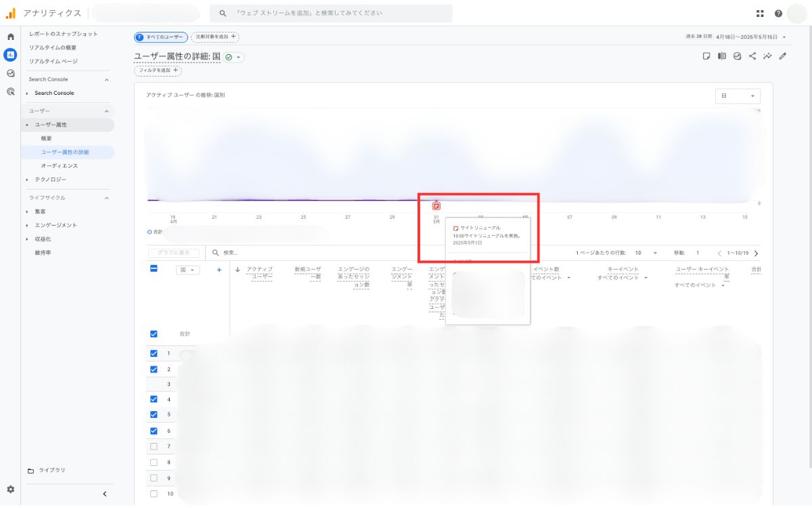812x508 pixels.
Task: Check the row 7 checkbox
Action: click(x=154, y=446)
